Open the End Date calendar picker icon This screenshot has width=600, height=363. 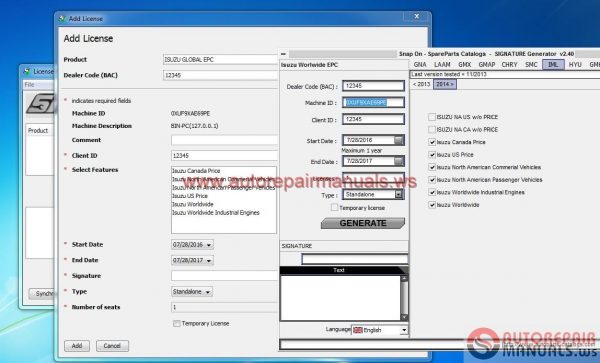(x=398, y=161)
